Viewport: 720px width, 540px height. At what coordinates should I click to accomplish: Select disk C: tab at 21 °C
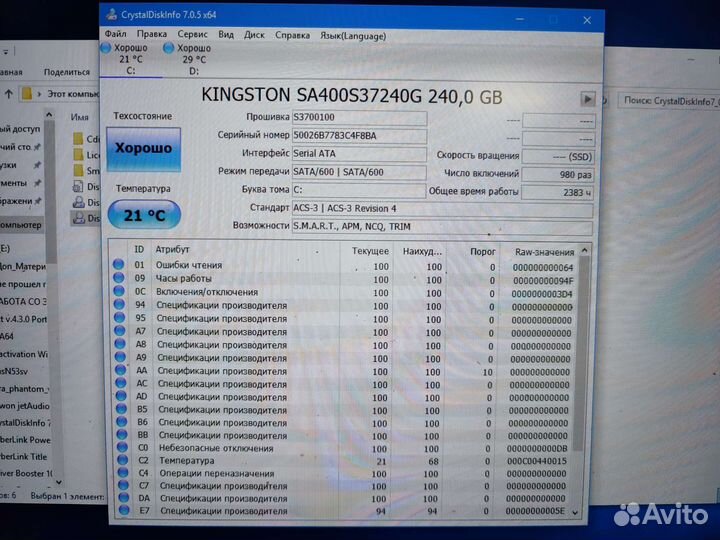pyautogui.click(x=130, y=59)
